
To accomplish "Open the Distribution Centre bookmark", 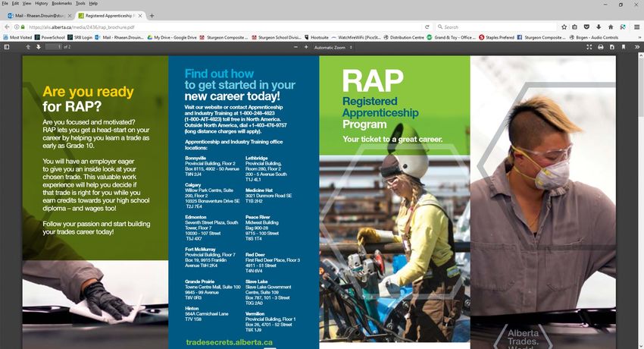I will coord(404,37).
